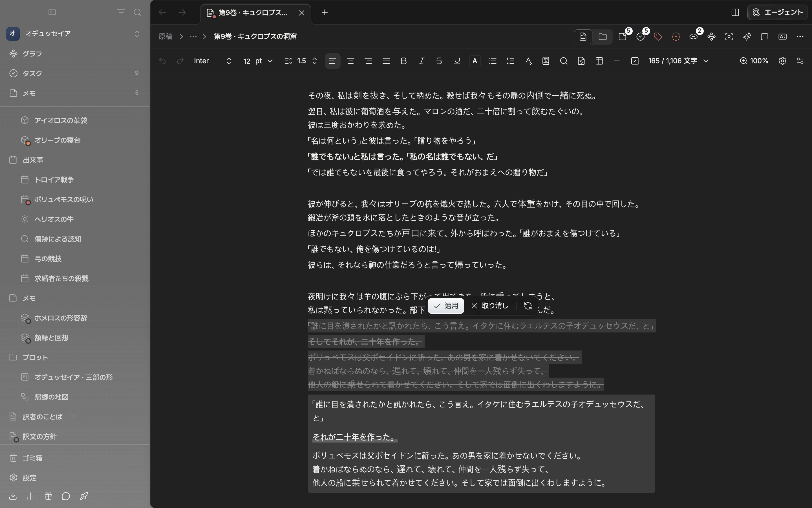812x508 pixels.
Task: Open the focus mode target icon
Action: click(729, 37)
